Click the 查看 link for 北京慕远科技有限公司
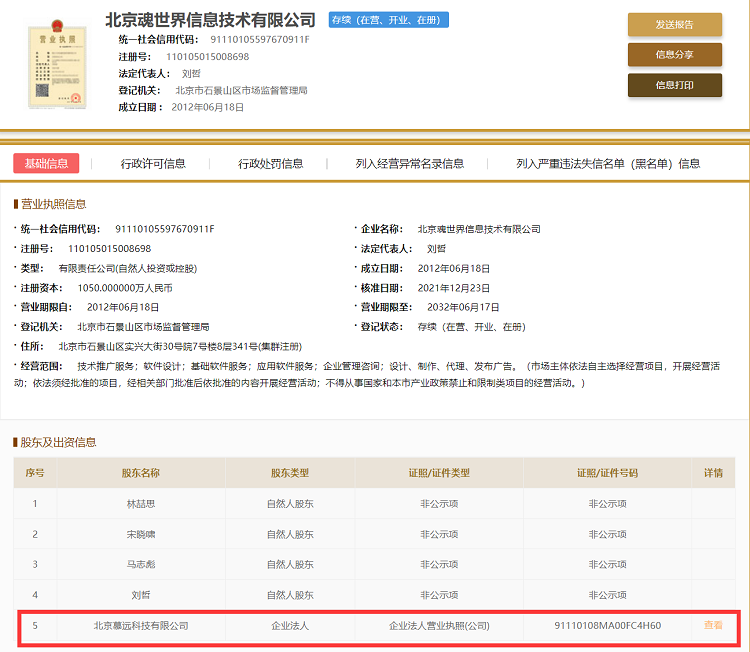 point(713,625)
